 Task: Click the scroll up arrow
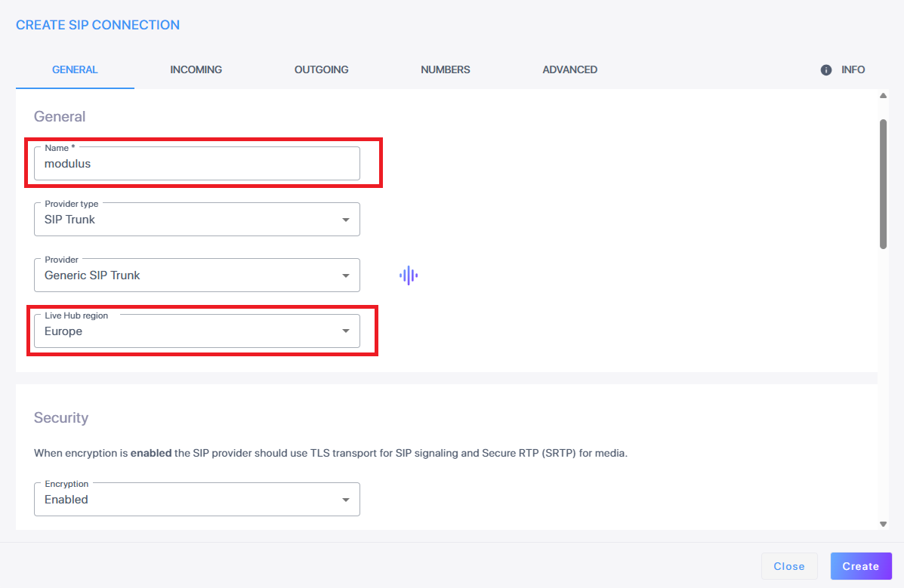coord(883,96)
